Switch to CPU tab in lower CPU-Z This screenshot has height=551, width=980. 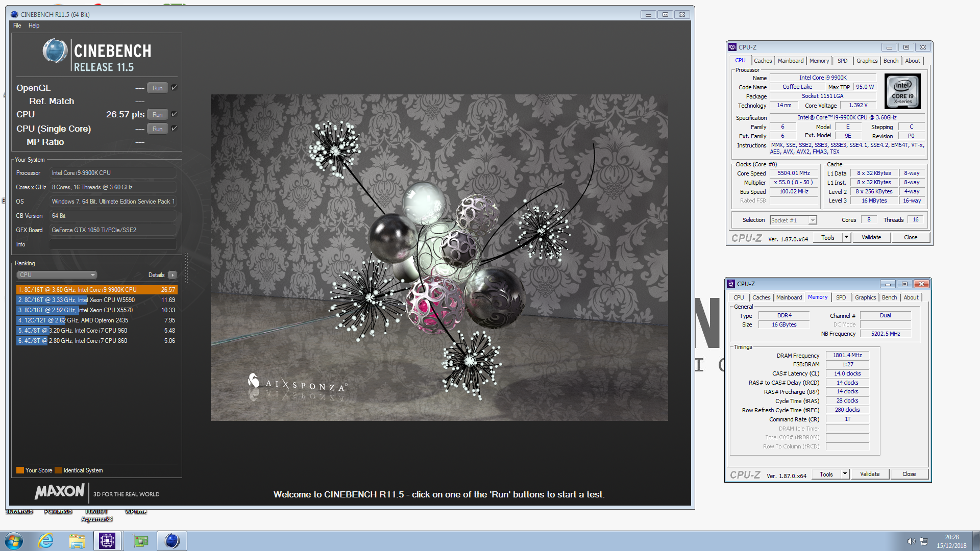(x=739, y=297)
